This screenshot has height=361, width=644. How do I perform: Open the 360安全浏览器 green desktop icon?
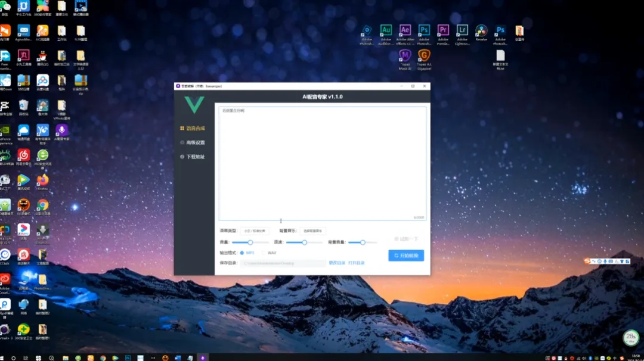[42, 159]
